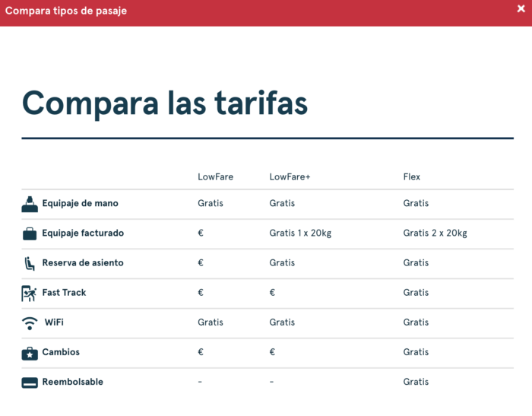Click Flex Gratis in Reserva de asiento row
This screenshot has height=416, width=532.
(416, 263)
